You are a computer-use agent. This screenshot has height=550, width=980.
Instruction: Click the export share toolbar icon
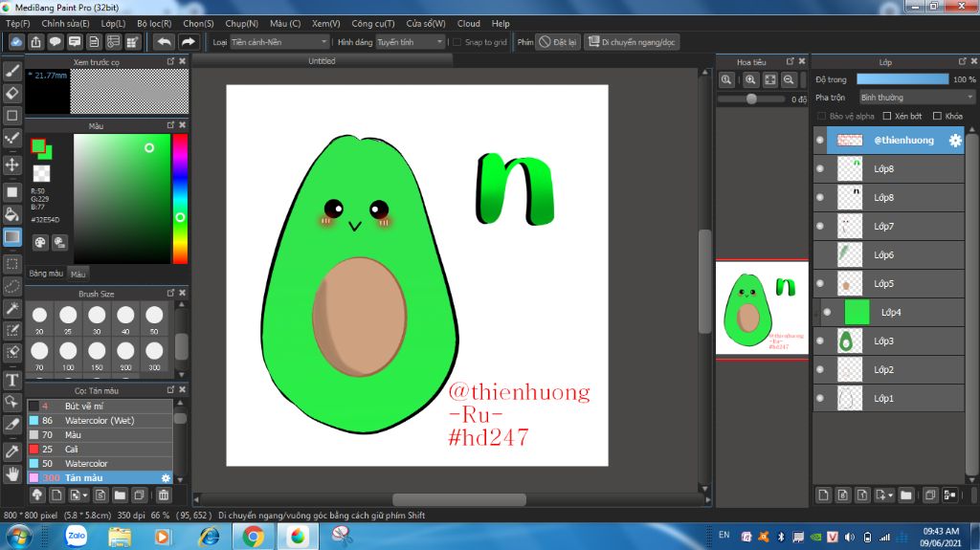pyautogui.click(x=35, y=42)
